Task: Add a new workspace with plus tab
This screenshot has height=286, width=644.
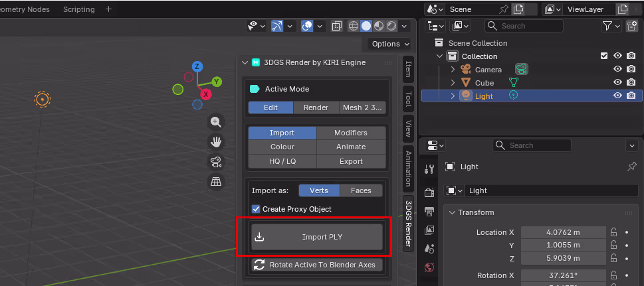Action: tap(108, 9)
